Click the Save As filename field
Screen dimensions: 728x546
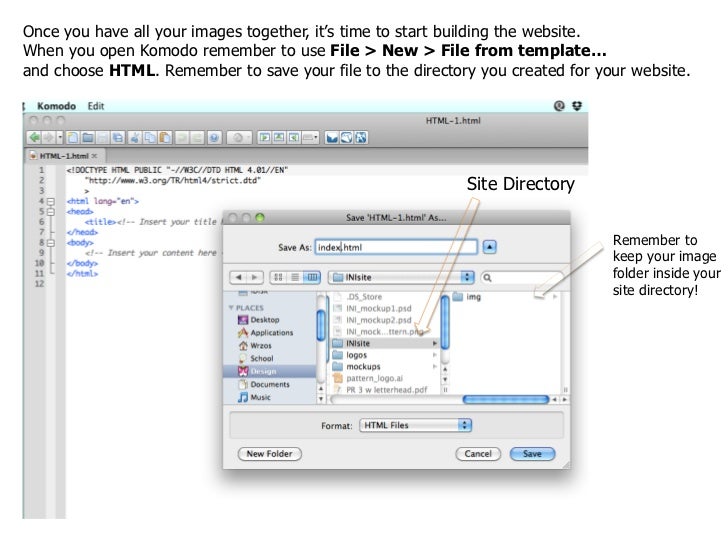pyautogui.click(x=396, y=247)
